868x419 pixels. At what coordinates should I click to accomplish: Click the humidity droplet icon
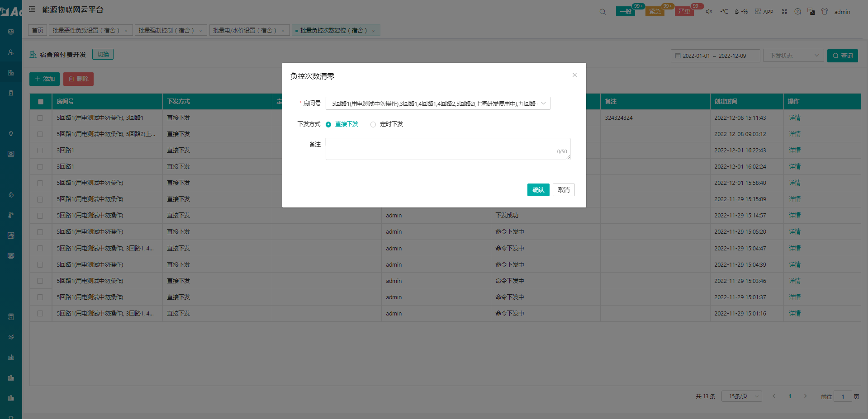click(x=736, y=11)
